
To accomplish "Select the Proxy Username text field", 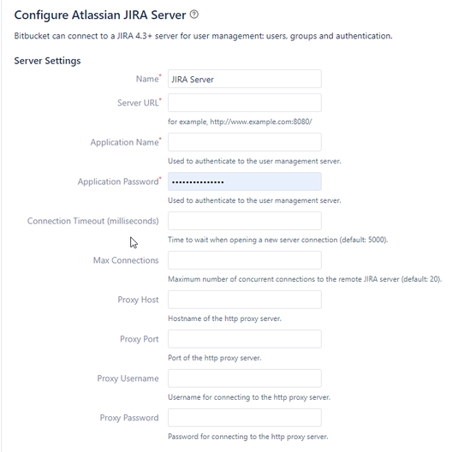I will point(245,378).
